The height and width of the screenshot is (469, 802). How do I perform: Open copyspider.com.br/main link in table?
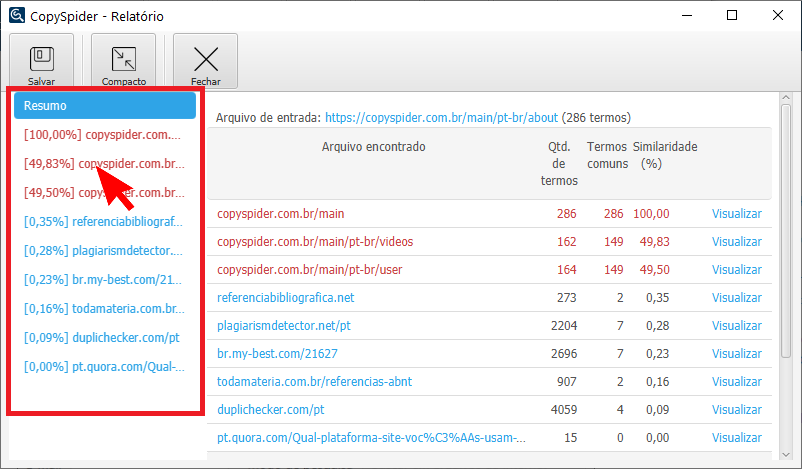click(280, 214)
